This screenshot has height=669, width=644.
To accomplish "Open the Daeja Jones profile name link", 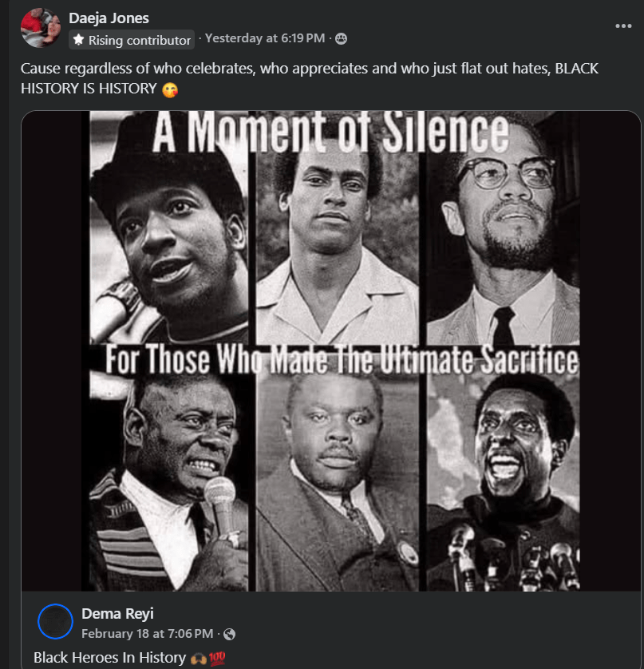I will pyautogui.click(x=109, y=18).
